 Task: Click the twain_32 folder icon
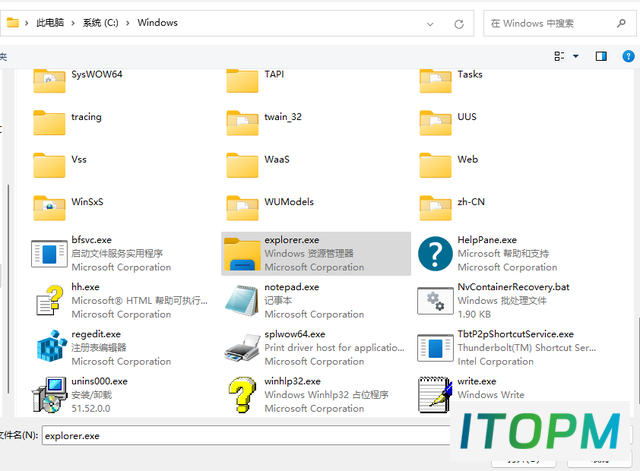pyautogui.click(x=242, y=122)
